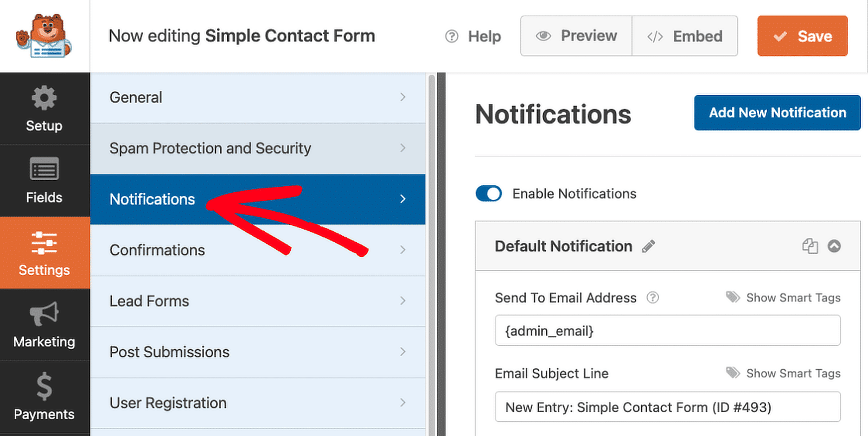Click the Add New Notification button
This screenshot has width=868, height=436.
777,112
